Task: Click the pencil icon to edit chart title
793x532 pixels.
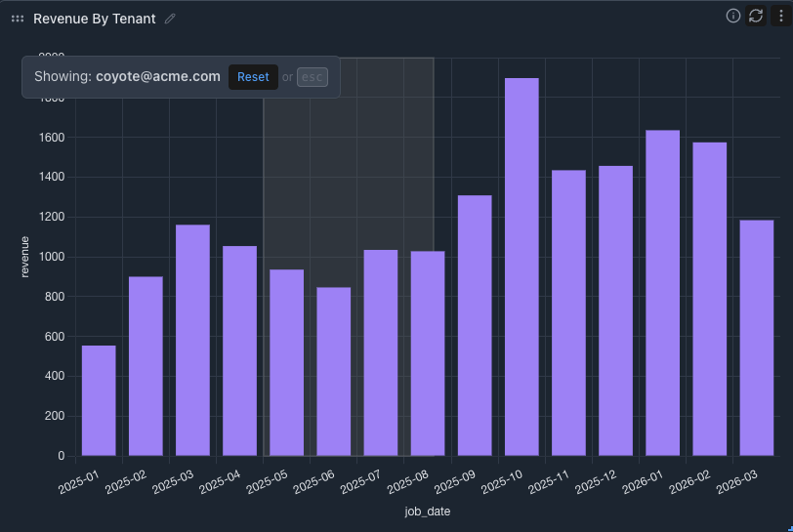Action: point(171,19)
